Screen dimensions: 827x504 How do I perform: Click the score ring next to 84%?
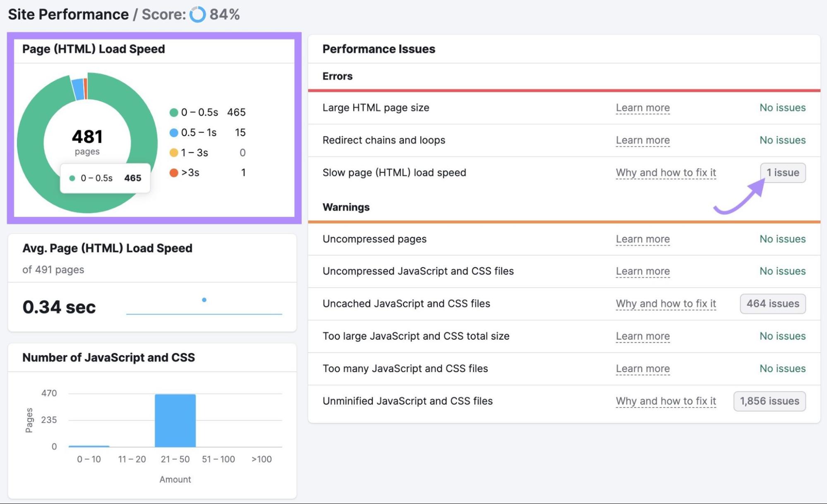(x=197, y=15)
